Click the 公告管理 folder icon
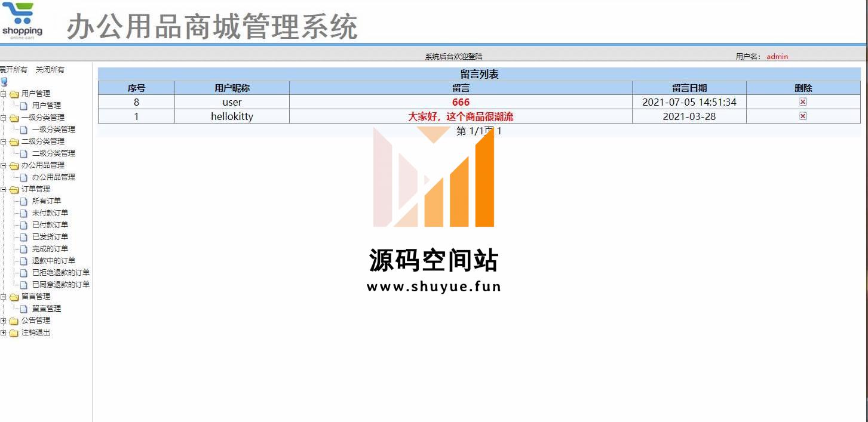The height and width of the screenshot is (422, 868). coord(14,321)
